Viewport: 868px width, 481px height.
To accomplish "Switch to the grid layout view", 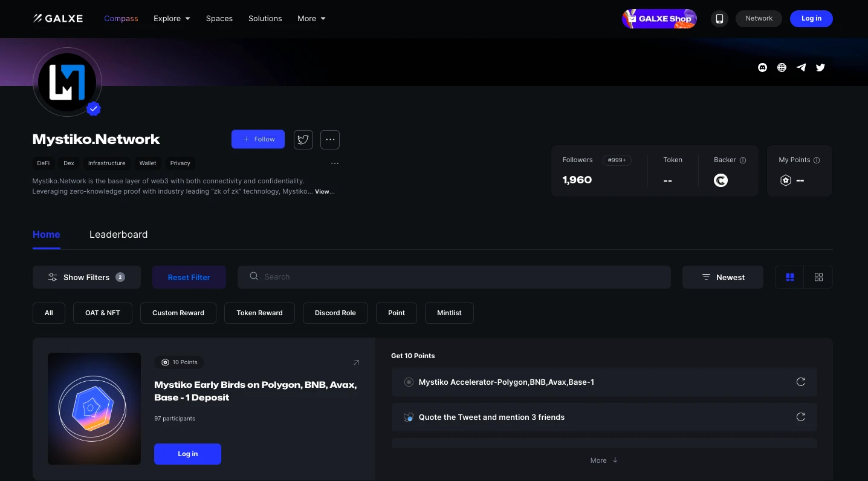I will pos(818,277).
